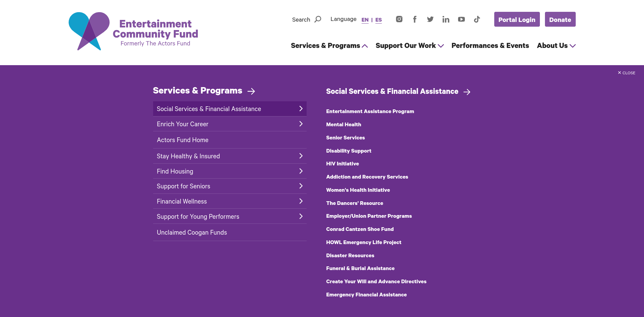
Task: Open Create Your Will and Advance Directives link
Action: (376, 282)
